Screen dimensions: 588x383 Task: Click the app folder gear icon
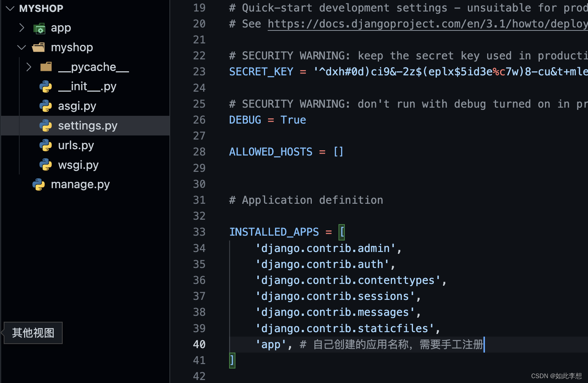[39, 28]
